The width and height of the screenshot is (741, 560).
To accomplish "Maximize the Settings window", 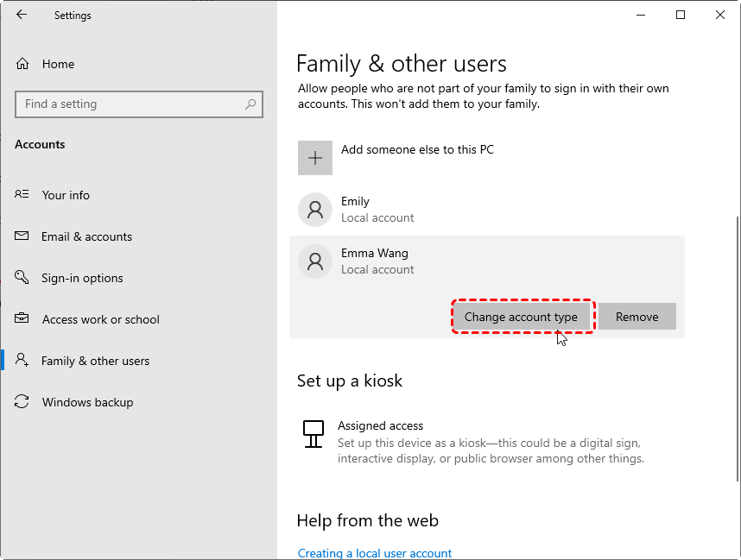I will click(x=681, y=15).
